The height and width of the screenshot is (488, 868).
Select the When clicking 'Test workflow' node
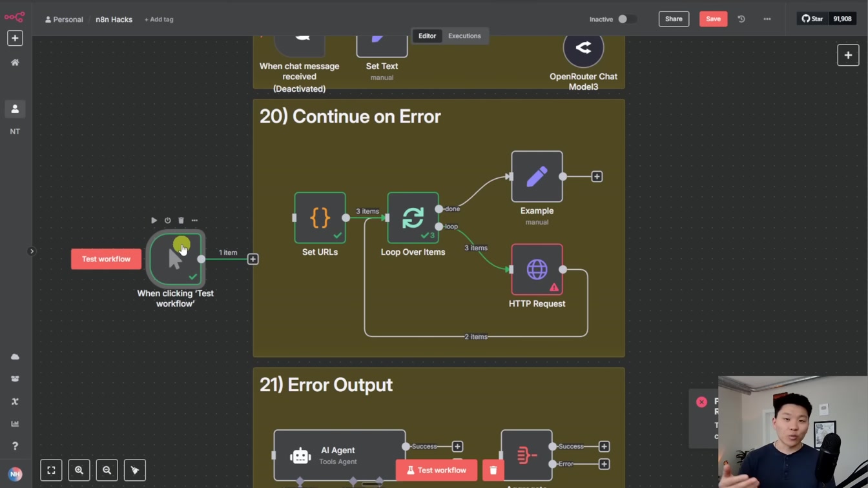tap(175, 259)
